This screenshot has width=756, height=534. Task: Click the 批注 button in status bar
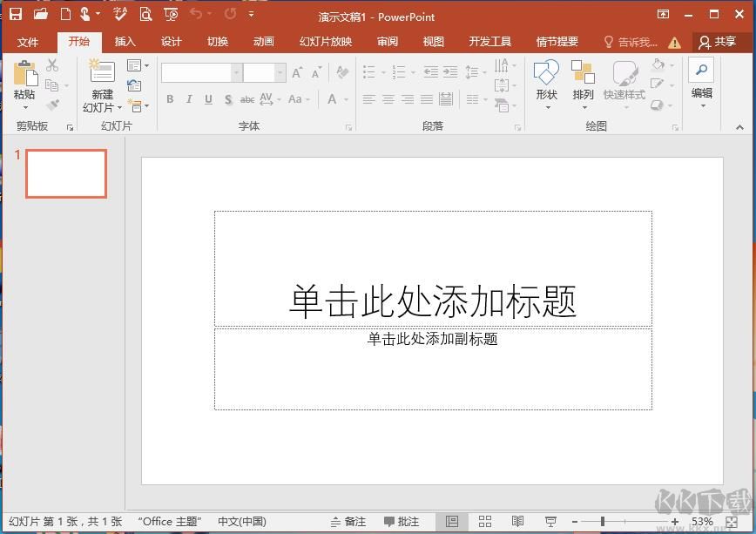[x=402, y=522]
